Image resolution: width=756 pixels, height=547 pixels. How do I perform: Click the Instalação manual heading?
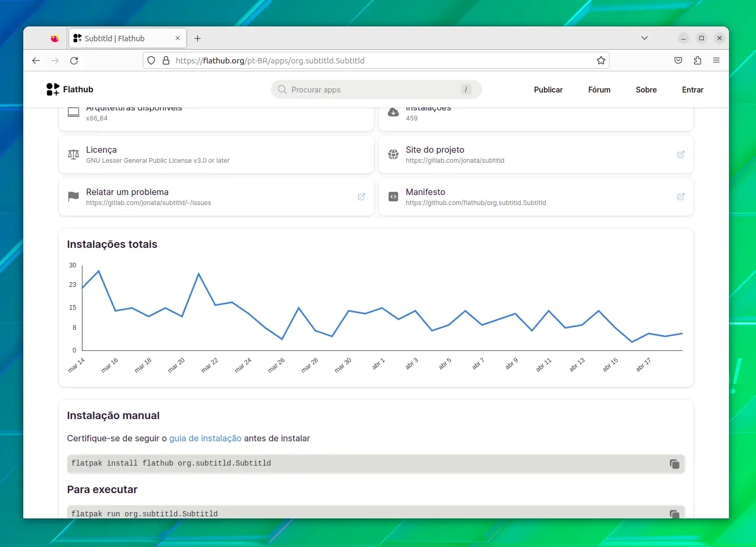point(113,415)
